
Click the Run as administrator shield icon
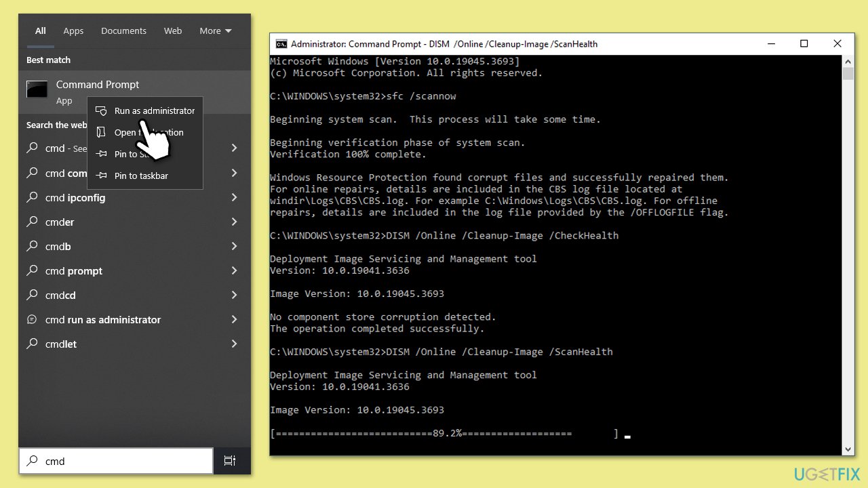coord(101,110)
